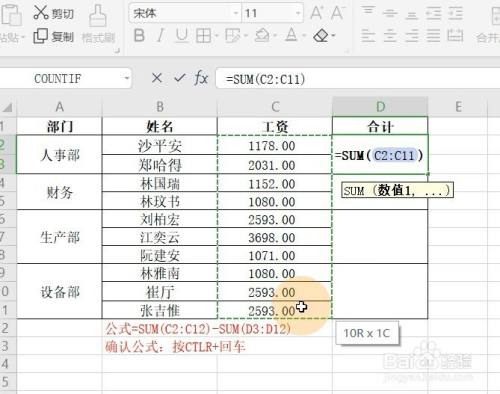This screenshot has width=500, height=394.
Task: Click the name cell 刘柏宏
Action: pyautogui.click(x=160, y=219)
